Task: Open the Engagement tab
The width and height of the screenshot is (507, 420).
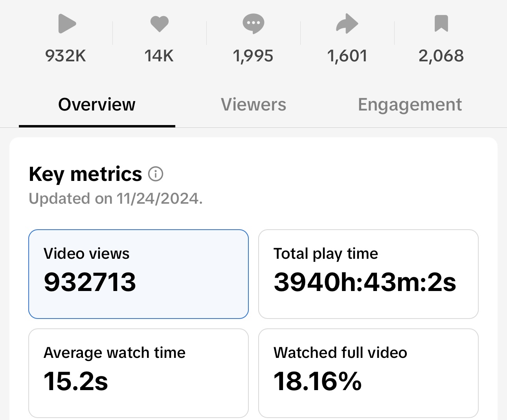Action: pyautogui.click(x=410, y=105)
